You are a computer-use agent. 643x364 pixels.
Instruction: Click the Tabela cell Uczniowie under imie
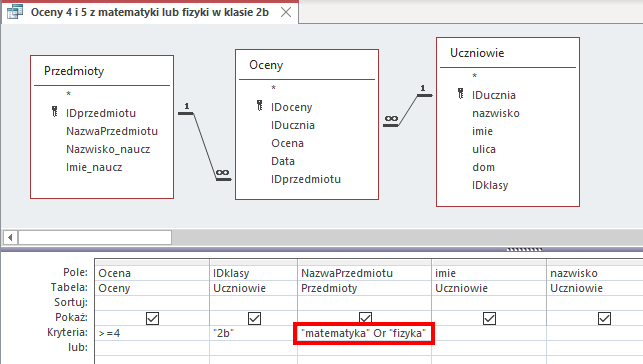click(x=489, y=288)
